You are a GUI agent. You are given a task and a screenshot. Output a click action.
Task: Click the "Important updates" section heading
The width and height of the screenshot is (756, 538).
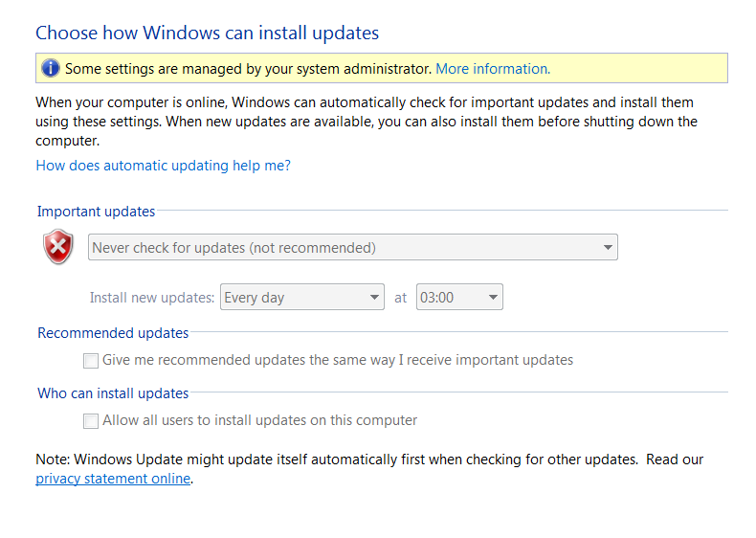coord(96,212)
